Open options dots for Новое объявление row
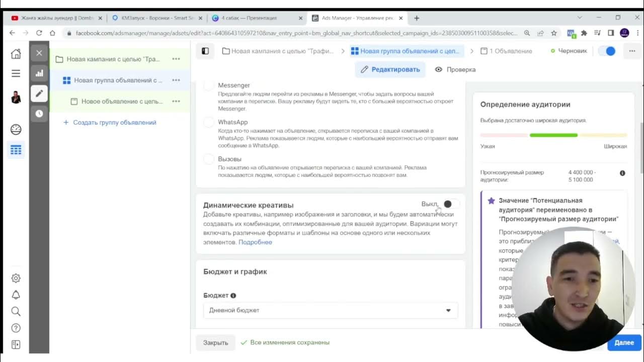Viewport: 644px width, 362px height. coord(176,101)
